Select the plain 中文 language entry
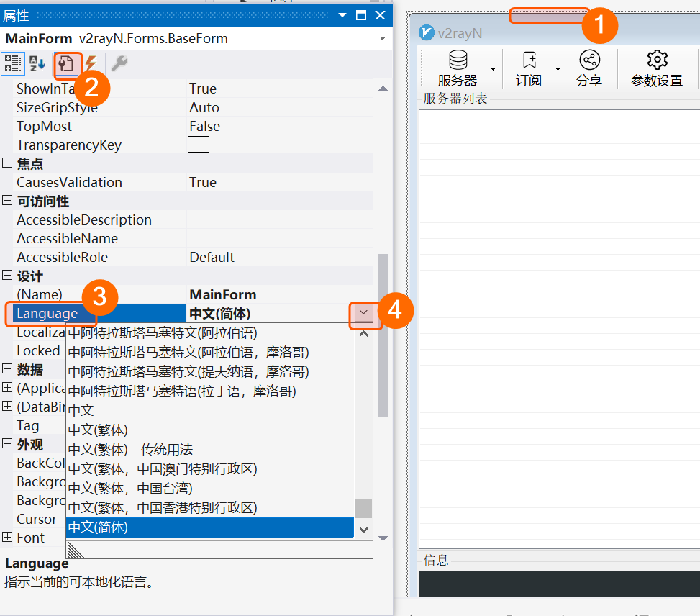The height and width of the screenshot is (616, 700). tap(81, 410)
